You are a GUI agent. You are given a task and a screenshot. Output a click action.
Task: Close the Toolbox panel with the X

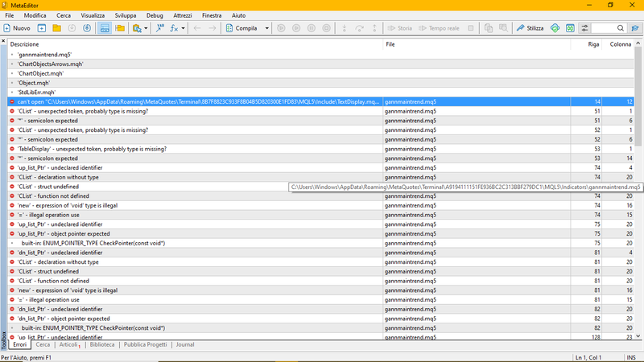pyautogui.click(x=3, y=41)
